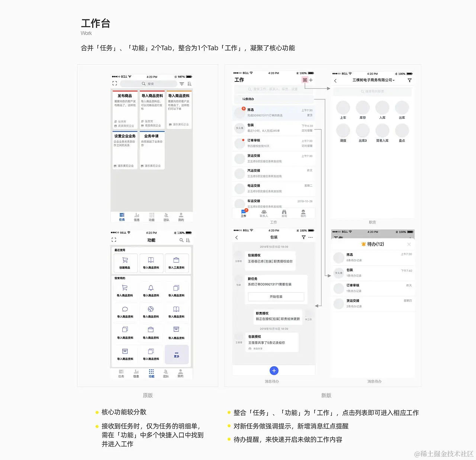The width and height of the screenshot is (476, 460).
Task: Open the filter funnel icon beside 包装 title
Action: pos(303,237)
